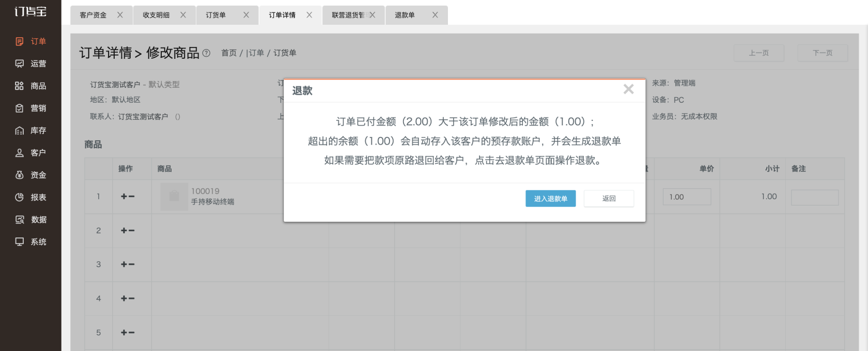Click the plus-minus control in row 2
This screenshot has height=351, width=868.
(128, 231)
